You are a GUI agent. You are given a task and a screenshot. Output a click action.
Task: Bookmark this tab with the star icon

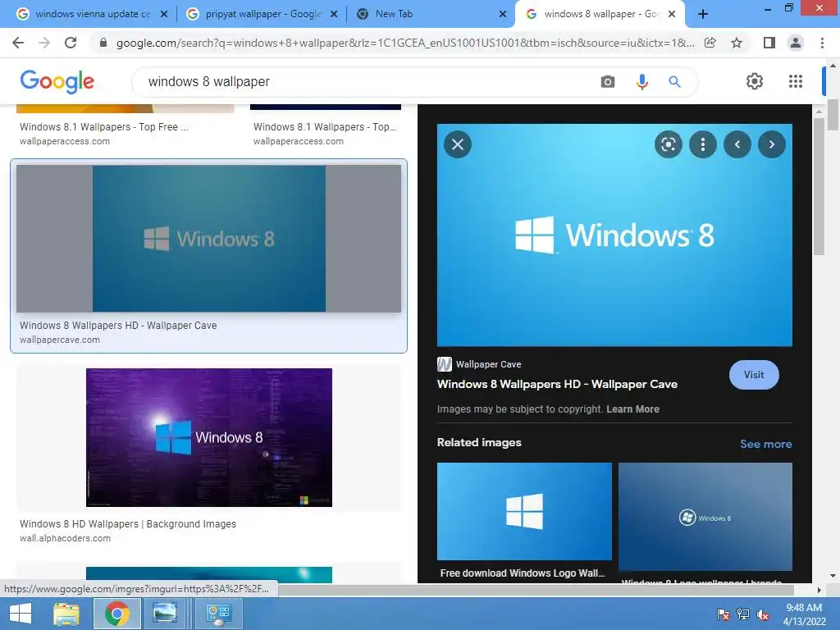[737, 43]
